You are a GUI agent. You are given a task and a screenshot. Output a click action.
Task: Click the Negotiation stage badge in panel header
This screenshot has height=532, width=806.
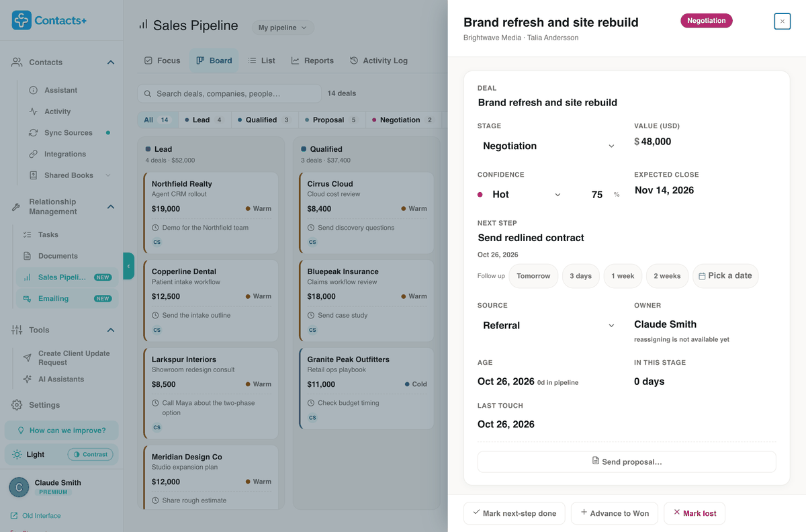click(x=707, y=21)
